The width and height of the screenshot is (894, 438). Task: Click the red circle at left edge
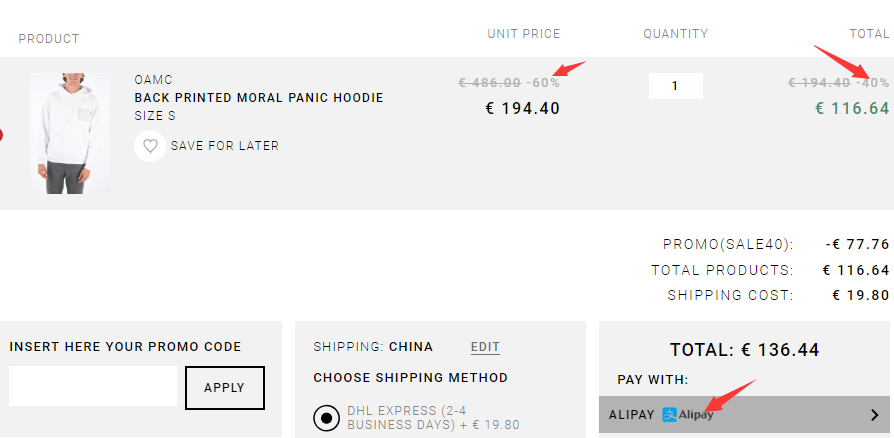coord(1,135)
